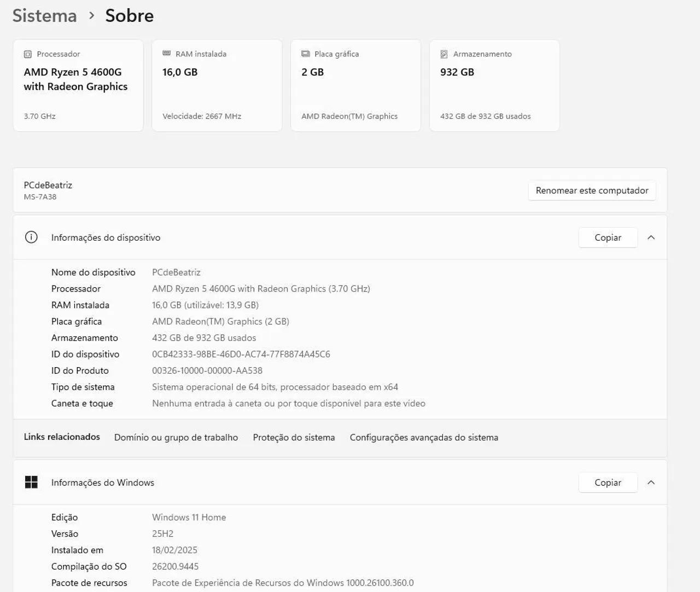Screen dimensions: 700x592
Task: Select the product ID 00326-10000-00000-AA538
Action: tap(207, 371)
